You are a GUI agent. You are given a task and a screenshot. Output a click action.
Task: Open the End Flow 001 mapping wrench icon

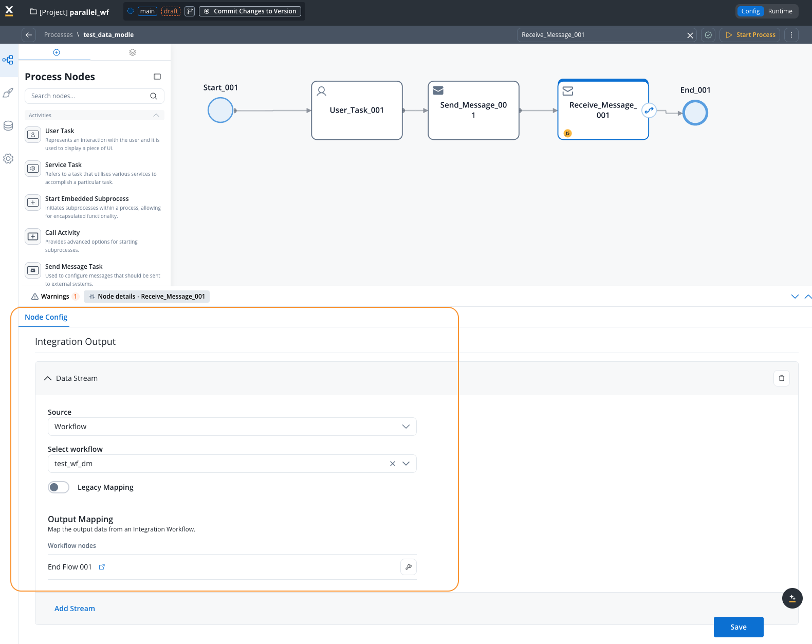click(x=409, y=567)
